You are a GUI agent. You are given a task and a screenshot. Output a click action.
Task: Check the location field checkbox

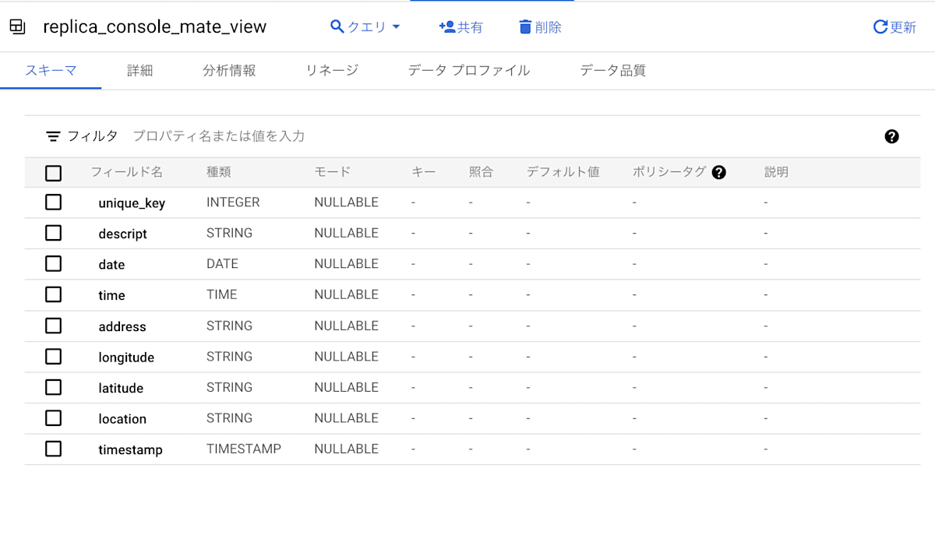pyautogui.click(x=53, y=418)
